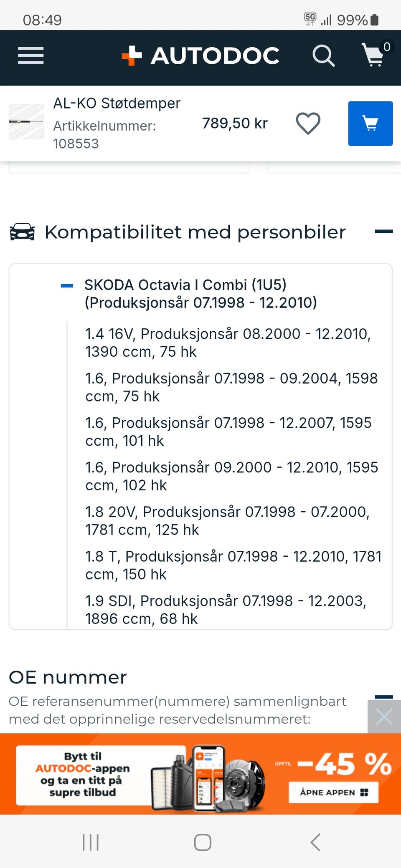Collapse SKODA Octavia I Combi list
Screen dimensions: 401x868
point(67,286)
